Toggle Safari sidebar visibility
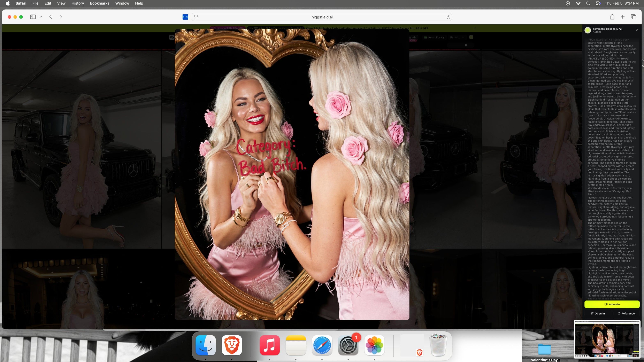 pos(33,17)
